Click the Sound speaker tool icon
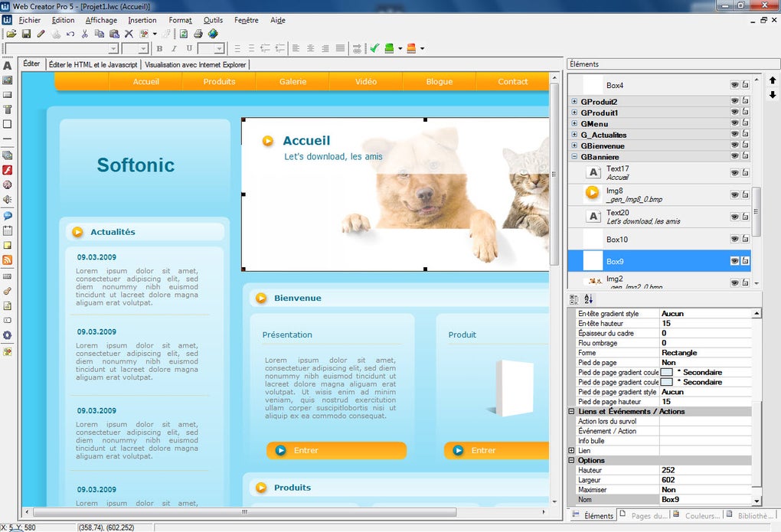Image resolution: width=781 pixels, height=532 pixels. click(8, 199)
